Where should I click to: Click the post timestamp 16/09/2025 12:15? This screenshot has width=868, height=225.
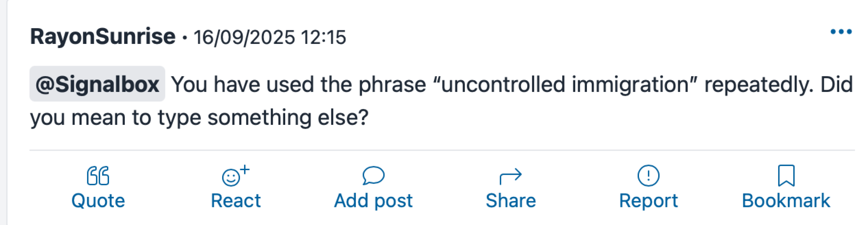[x=269, y=37]
